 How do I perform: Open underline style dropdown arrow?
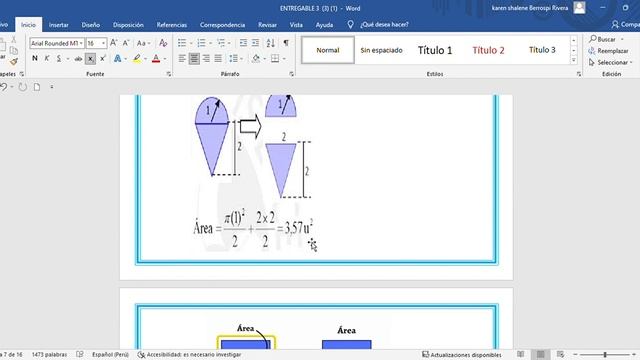coord(67,59)
